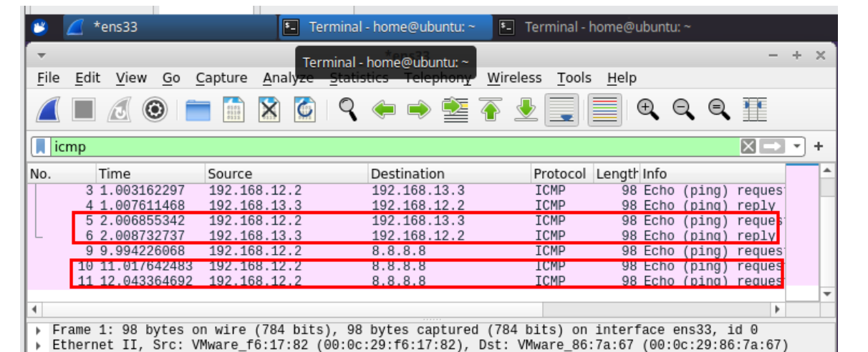Viewport: 868px width, 352px height.
Task: Find a packet with the magnifier icon
Action: (348, 109)
